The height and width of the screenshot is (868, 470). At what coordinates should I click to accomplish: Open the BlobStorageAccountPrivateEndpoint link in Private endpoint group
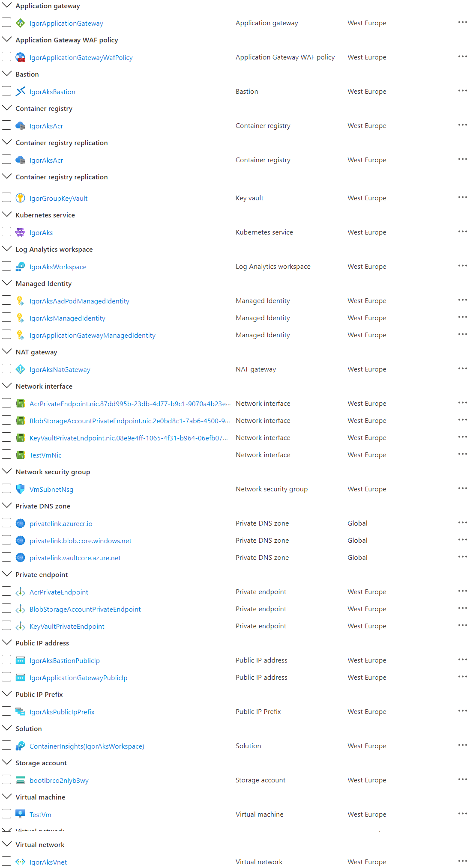tap(85, 609)
